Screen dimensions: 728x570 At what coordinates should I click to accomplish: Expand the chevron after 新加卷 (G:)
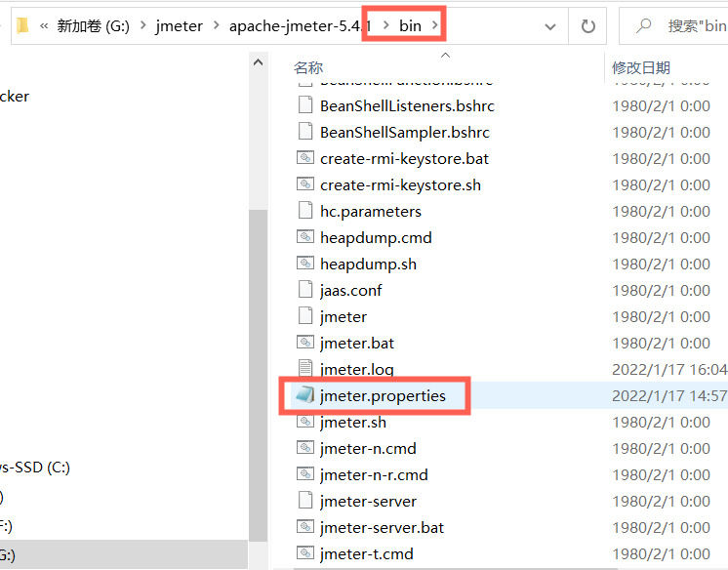[x=143, y=25]
